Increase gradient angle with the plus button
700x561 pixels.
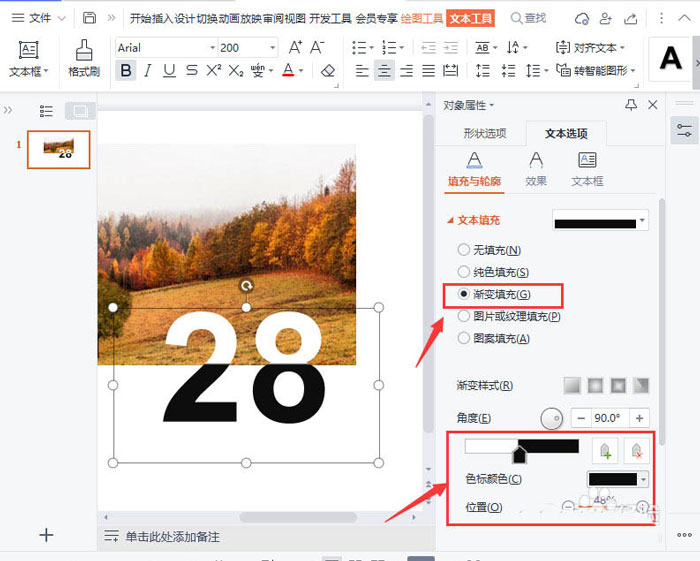tap(640, 418)
